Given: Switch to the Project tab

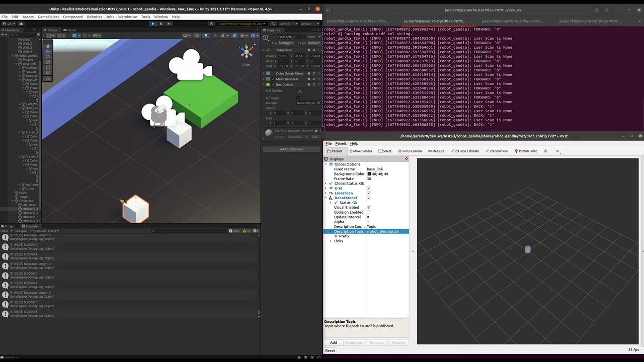Looking at the screenshot, I should [x=9, y=226].
